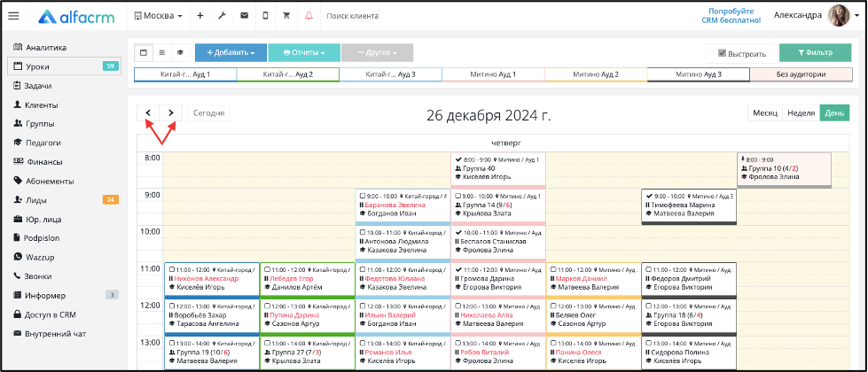This screenshot has width=868, height=372.
Task: Open the red notification bell
Action: 309,16
